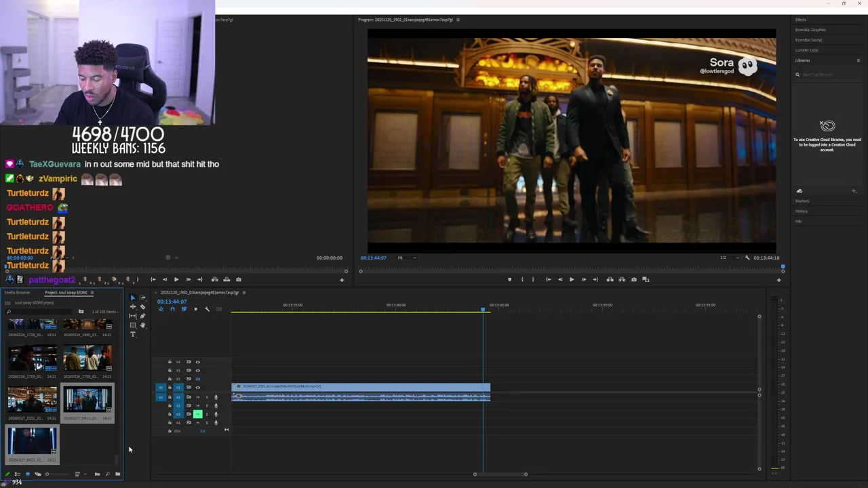Step back one frame in Program monitor

point(560,279)
